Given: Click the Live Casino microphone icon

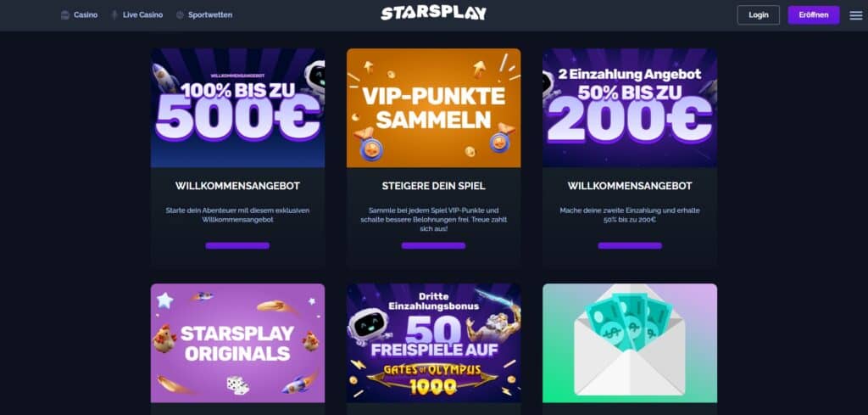Looking at the screenshot, I should [x=114, y=15].
